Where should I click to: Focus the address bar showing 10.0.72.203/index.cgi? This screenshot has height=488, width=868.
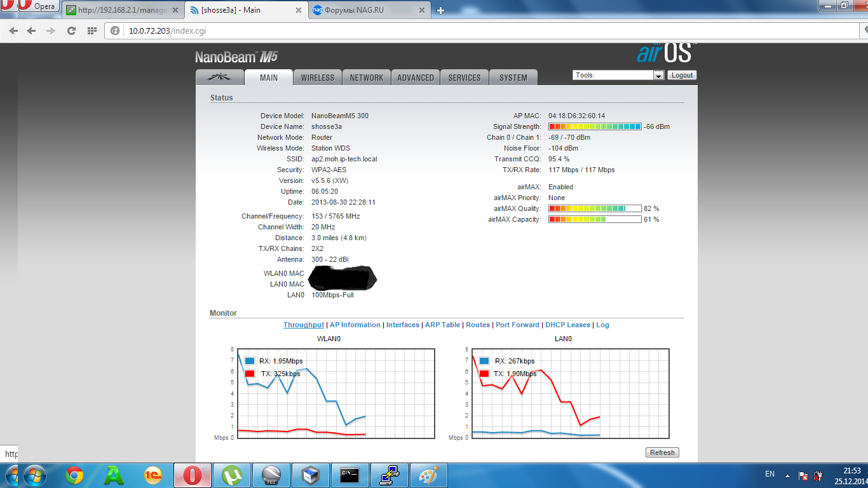[x=483, y=30]
